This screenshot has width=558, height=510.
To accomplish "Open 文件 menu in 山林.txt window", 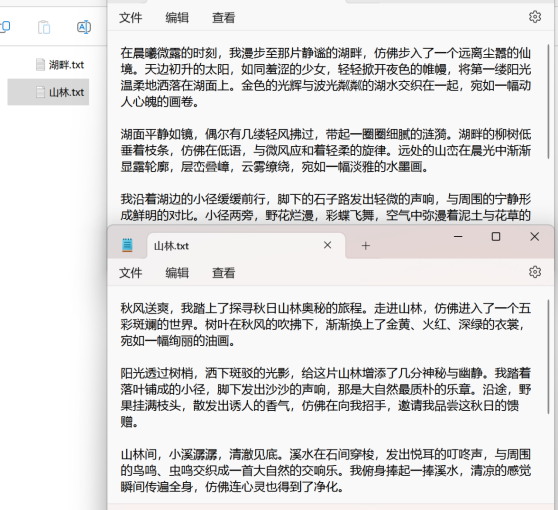I will [x=130, y=273].
